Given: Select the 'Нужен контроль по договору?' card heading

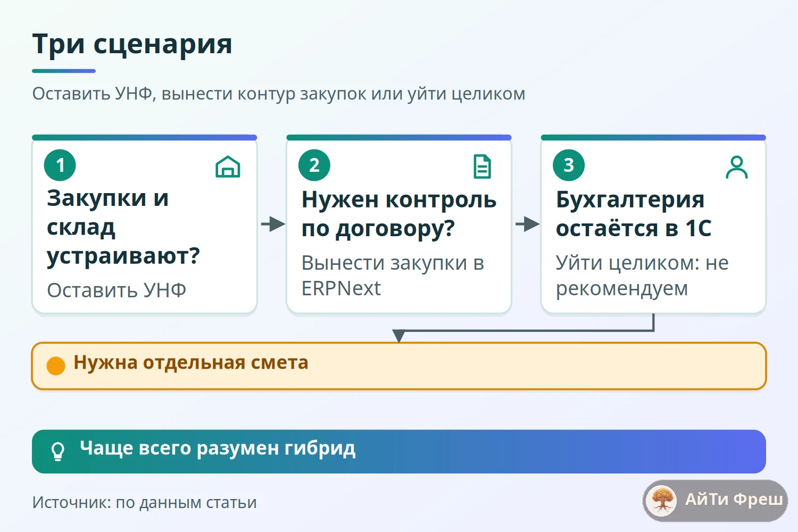Looking at the screenshot, I should (x=399, y=214).
